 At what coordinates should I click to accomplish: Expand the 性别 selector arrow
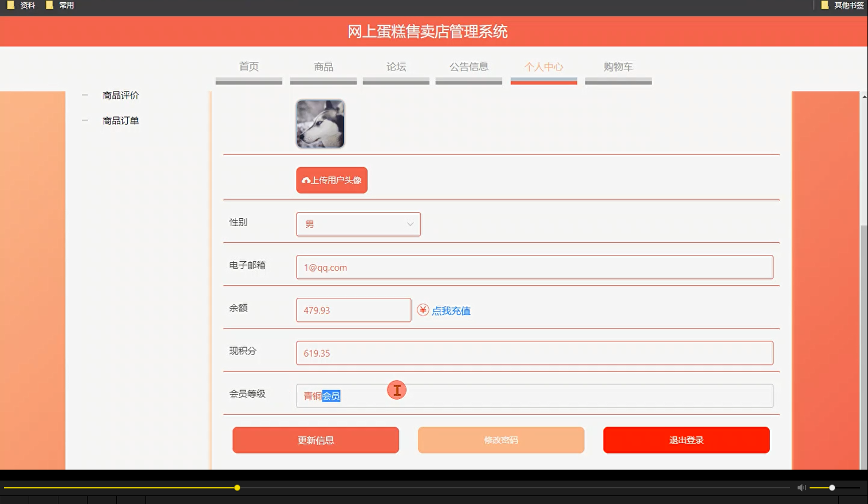click(409, 224)
